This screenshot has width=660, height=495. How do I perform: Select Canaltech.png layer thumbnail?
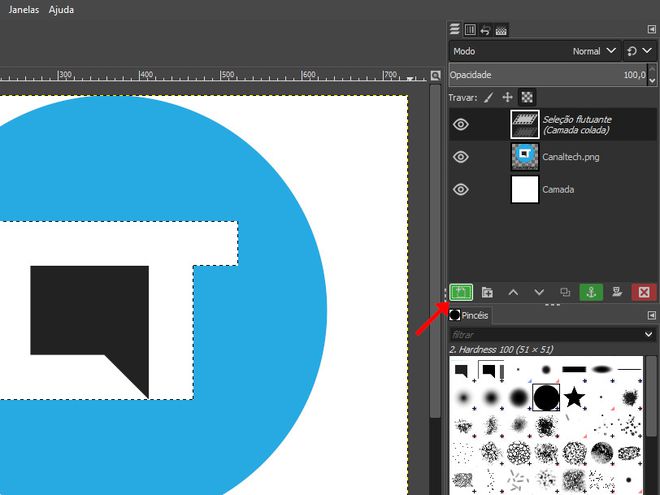(x=524, y=157)
